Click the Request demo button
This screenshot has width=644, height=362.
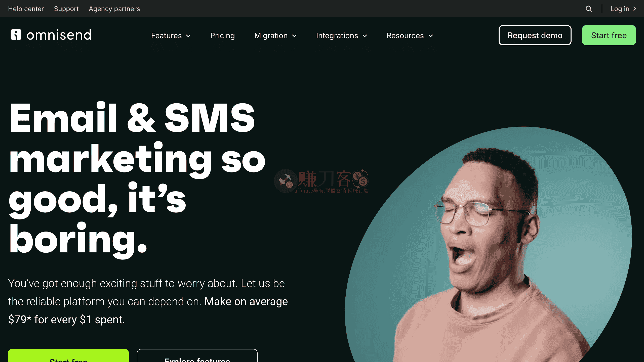535,35
